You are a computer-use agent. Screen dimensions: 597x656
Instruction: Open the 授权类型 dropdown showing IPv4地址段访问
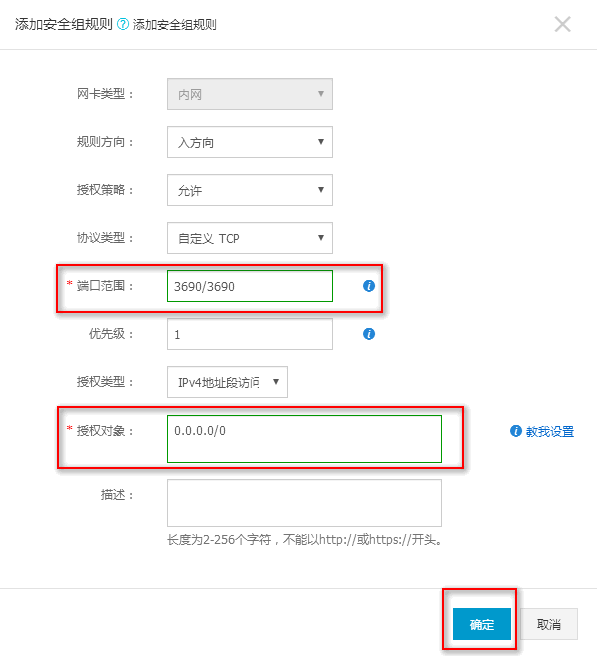[227, 382]
